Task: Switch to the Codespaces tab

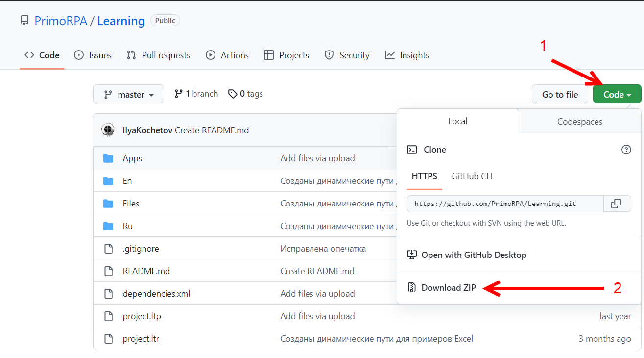Action: [x=580, y=122]
